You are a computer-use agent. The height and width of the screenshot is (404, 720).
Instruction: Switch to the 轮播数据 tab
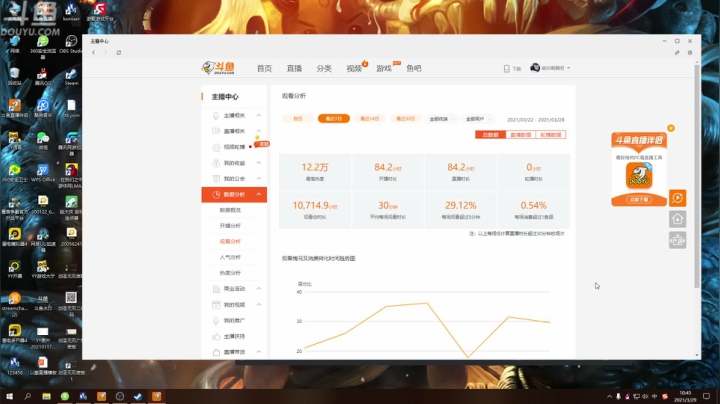551,135
